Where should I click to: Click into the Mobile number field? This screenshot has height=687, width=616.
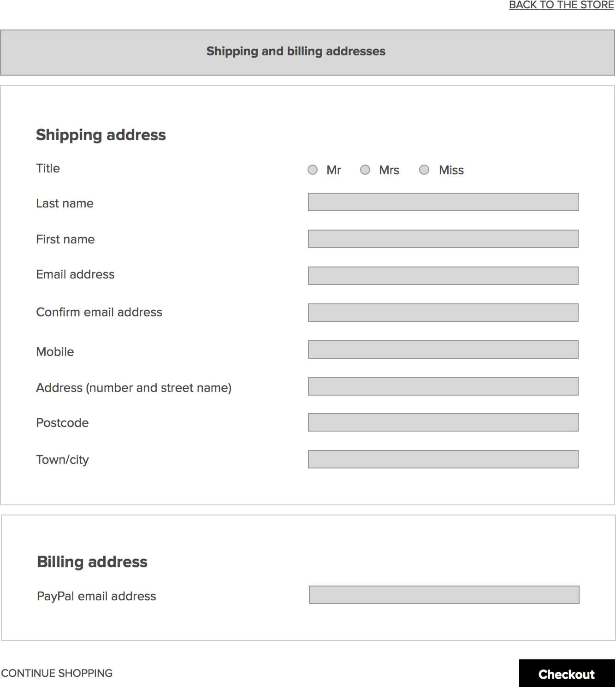point(443,349)
